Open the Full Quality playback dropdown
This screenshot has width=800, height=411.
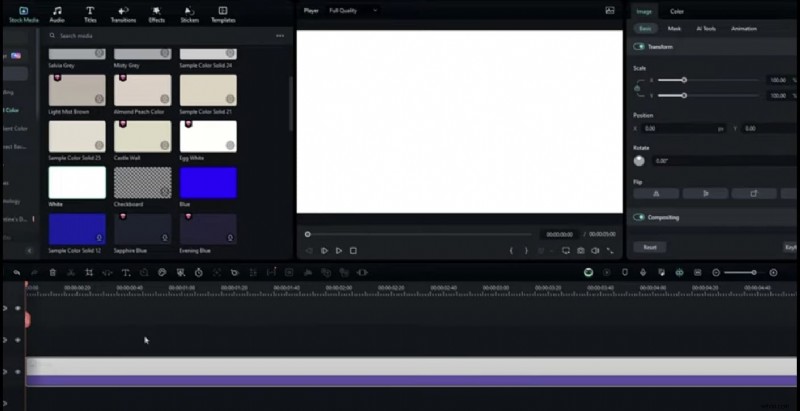353,10
